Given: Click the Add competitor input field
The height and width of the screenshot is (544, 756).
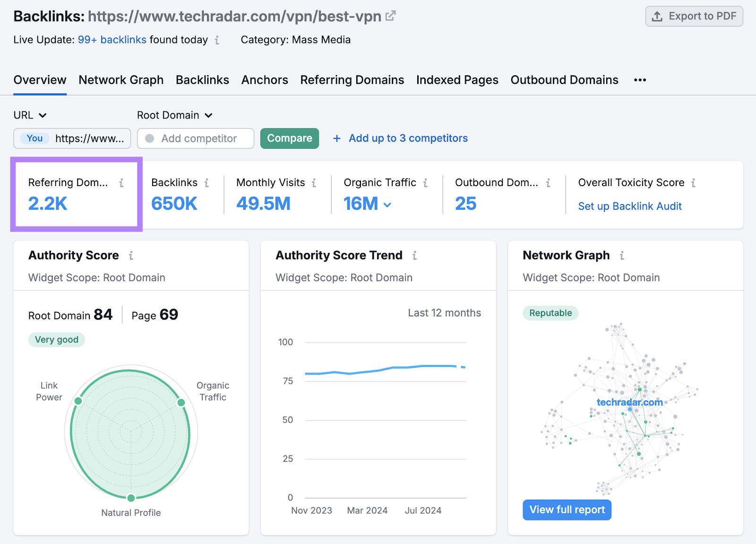Looking at the screenshot, I should pos(195,138).
